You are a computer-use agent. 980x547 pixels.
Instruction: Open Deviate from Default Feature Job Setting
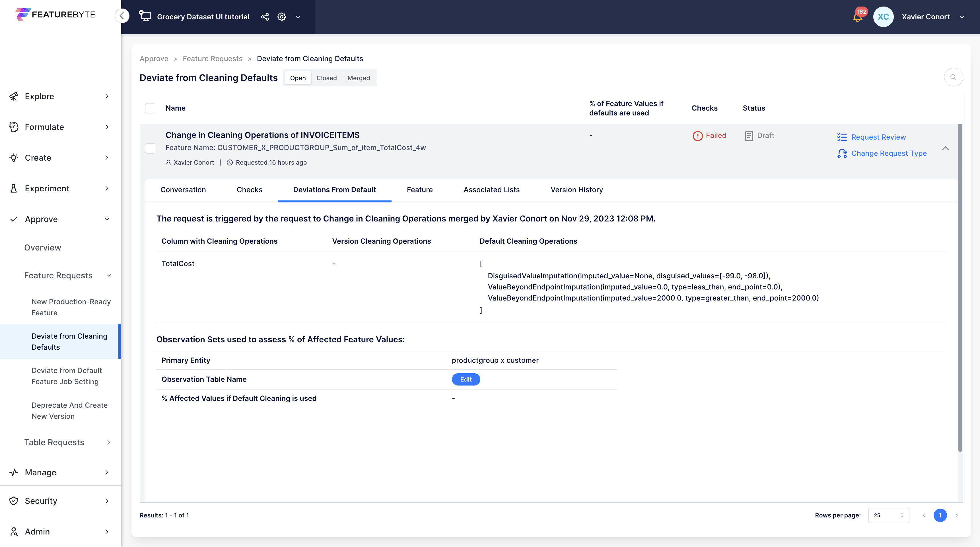[67, 376]
